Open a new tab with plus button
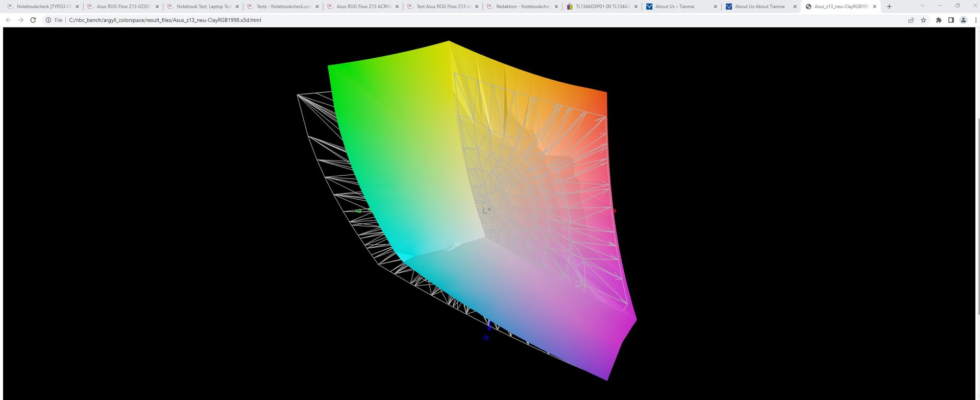 click(x=889, y=7)
